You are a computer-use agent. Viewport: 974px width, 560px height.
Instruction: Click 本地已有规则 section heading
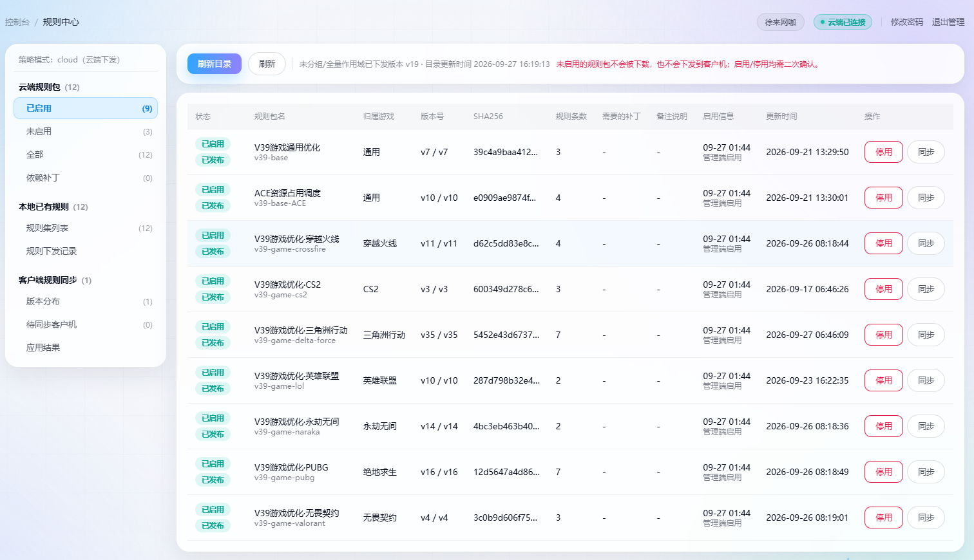[53, 207]
